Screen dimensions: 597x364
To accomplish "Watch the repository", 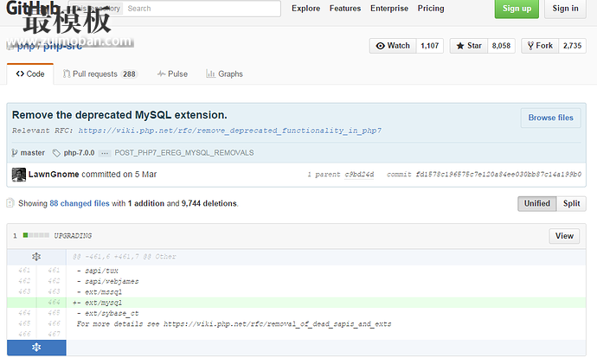I will tap(393, 46).
